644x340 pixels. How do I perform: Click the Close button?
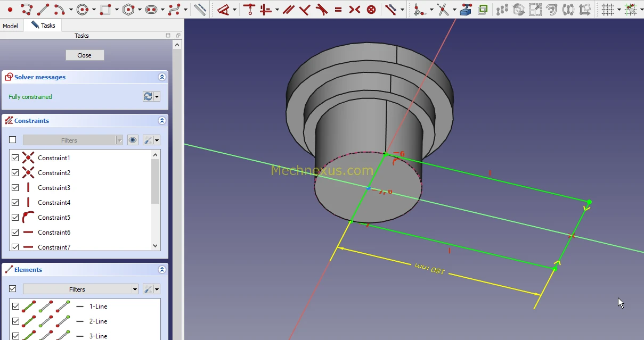pos(85,55)
